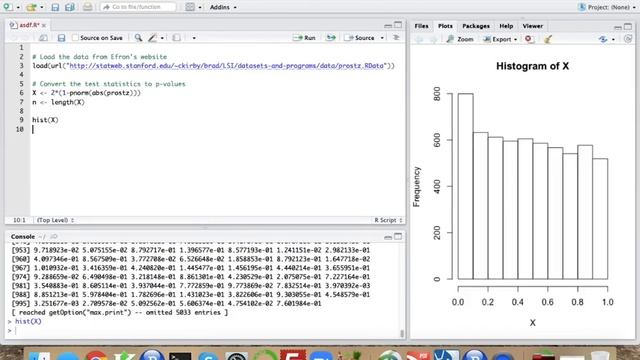Click the Console tab label

(23, 237)
